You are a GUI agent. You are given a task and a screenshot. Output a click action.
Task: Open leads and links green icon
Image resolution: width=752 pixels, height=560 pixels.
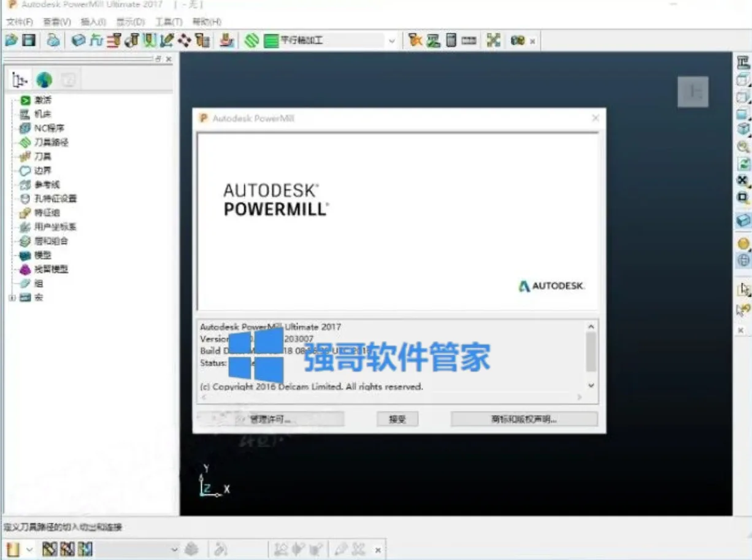click(x=149, y=40)
